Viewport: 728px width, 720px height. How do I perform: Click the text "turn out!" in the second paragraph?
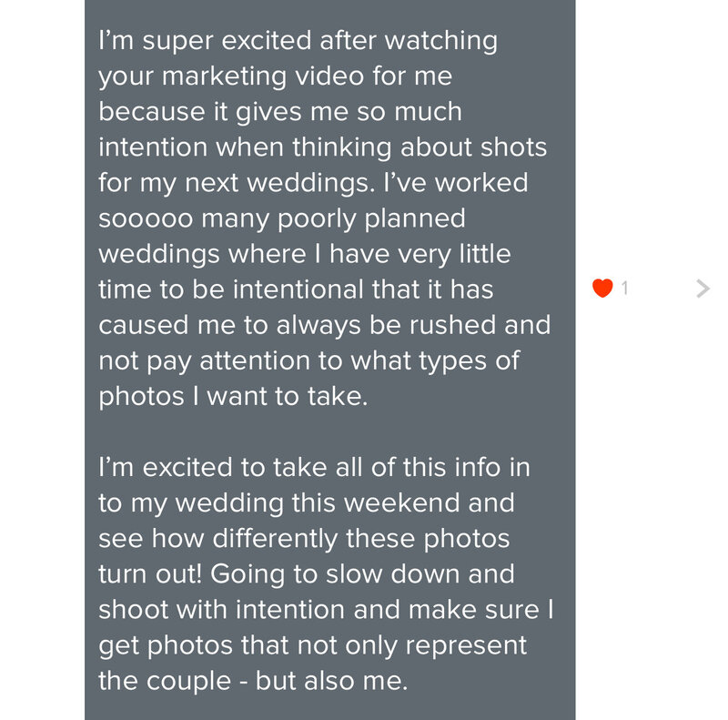(150, 574)
